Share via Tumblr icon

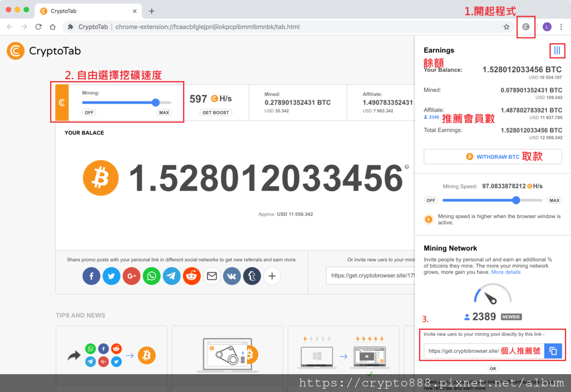[x=251, y=276]
